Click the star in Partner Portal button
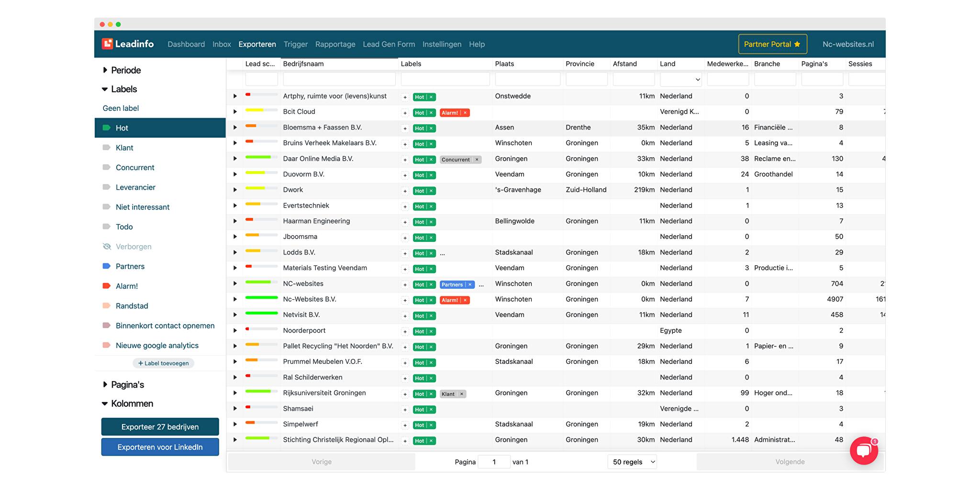This screenshot has width=980, height=490. [x=797, y=44]
